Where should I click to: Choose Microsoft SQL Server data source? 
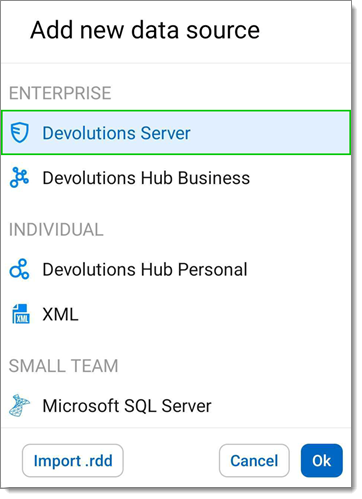point(176,406)
